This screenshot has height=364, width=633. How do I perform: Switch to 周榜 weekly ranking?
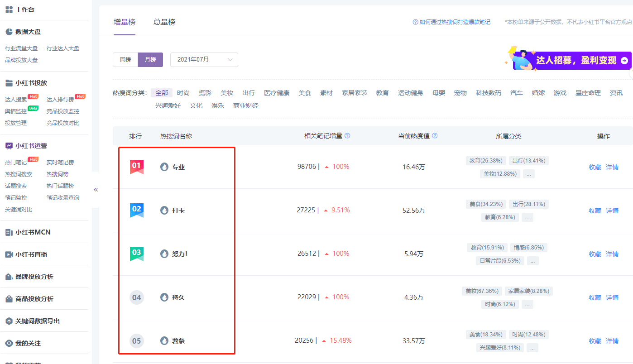(x=125, y=60)
